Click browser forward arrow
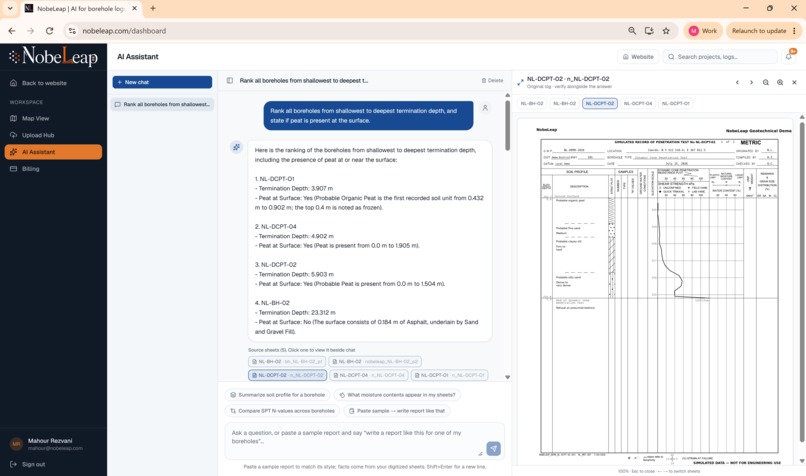 pos(30,31)
